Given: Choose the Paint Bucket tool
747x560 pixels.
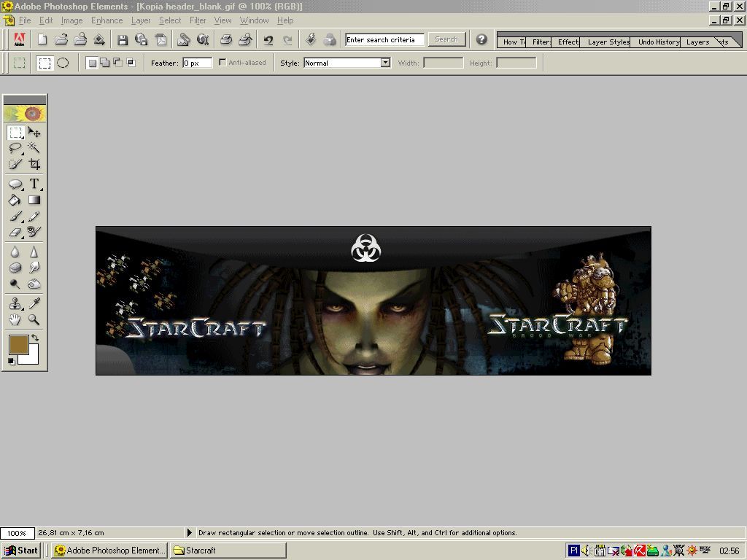Looking at the screenshot, I should click(15, 200).
